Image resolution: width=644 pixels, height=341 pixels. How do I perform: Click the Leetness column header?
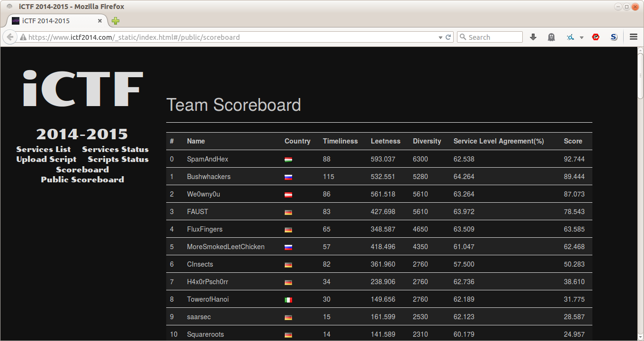(x=385, y=141)
